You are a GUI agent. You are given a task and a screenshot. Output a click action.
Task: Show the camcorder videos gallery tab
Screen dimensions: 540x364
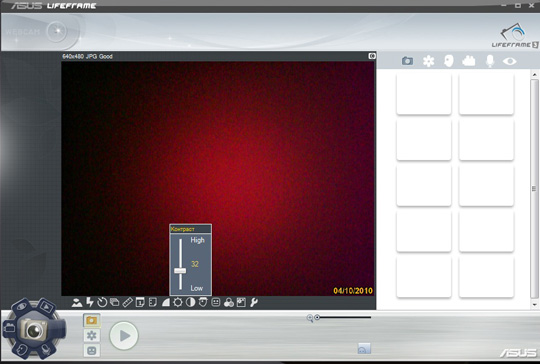(469, 61)
